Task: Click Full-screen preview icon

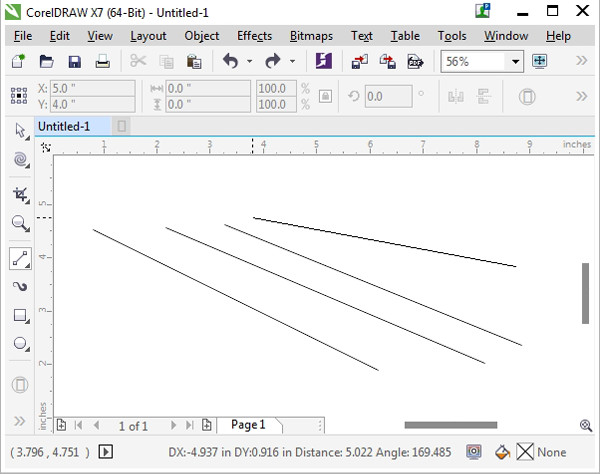Action: coord(539,61)
